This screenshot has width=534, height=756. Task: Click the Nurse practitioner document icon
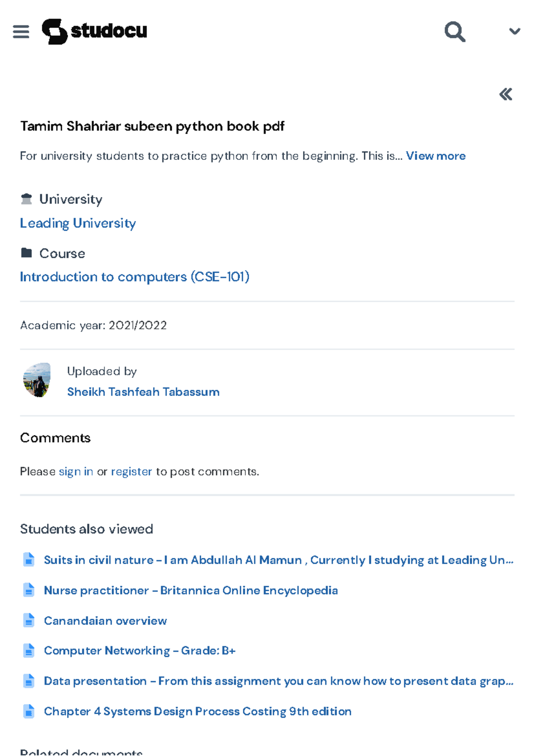click(29, 590)
